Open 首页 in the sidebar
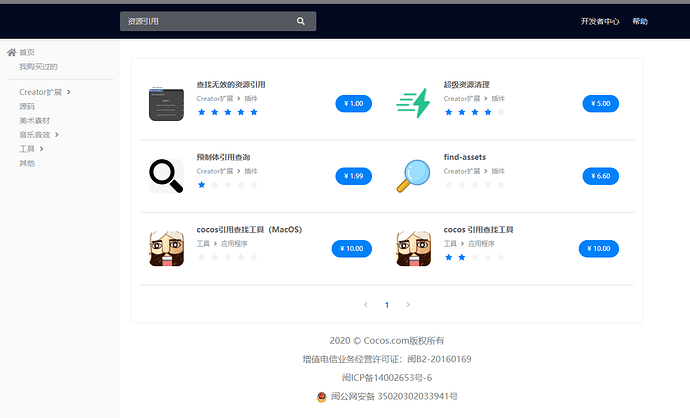The width and height of the screenshot is (690, 418). [x=27, y=52]
